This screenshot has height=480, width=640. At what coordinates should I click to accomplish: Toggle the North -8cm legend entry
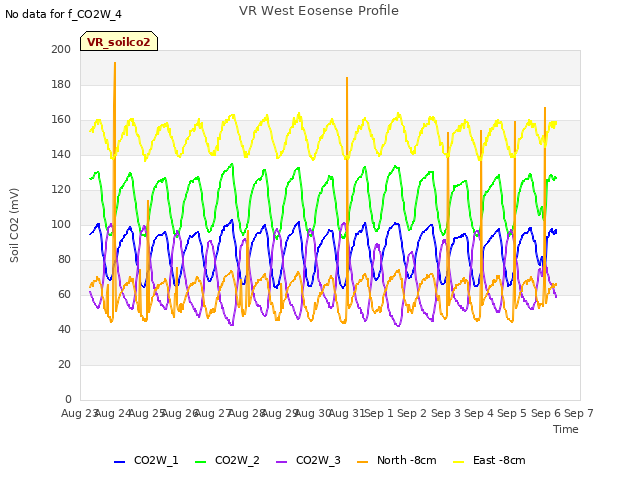(397, 460)
